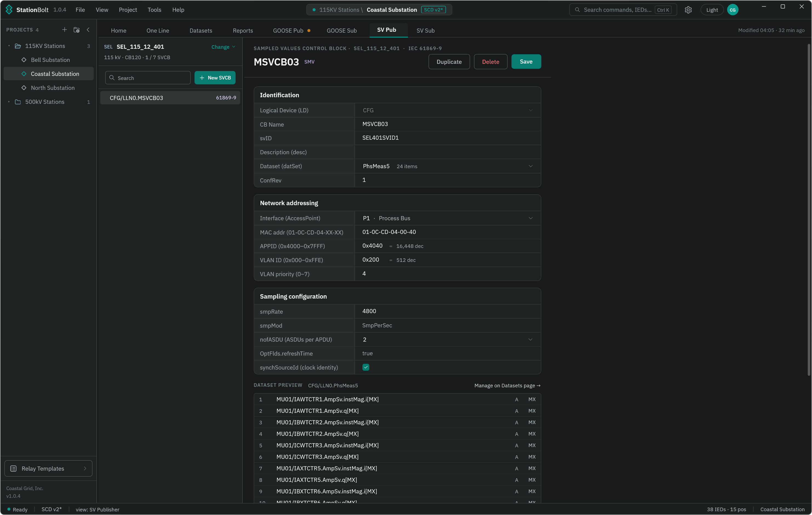Image resolution: width=812 pixels, height=515 pixels.
Task: Open the Dataset PhsMeas5 dropdown
Action: [x=448, y=166]
